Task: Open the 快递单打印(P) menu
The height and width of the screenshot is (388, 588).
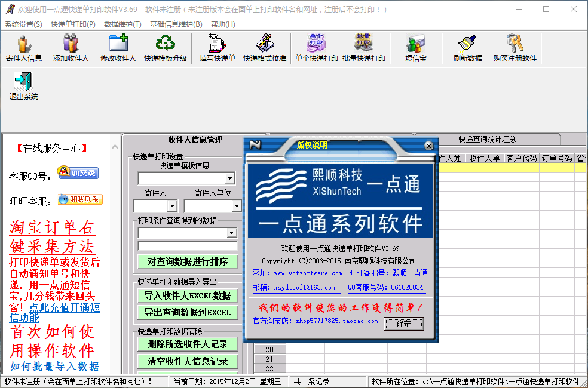Action: [x=73, y=24]
